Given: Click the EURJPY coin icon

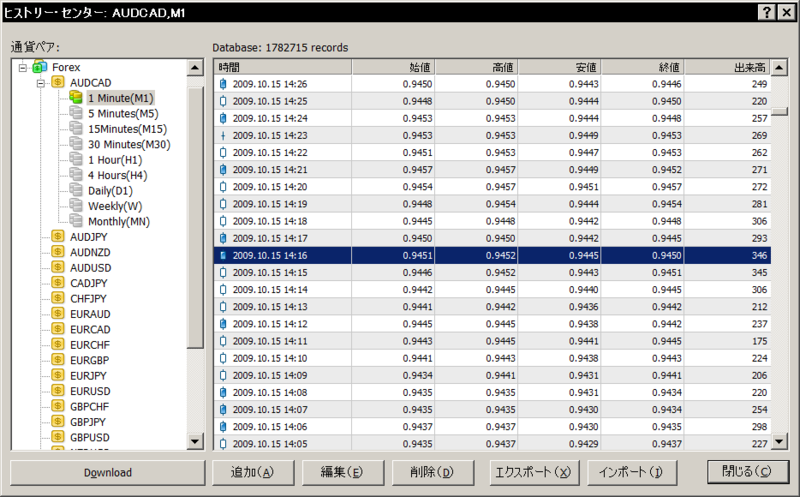Looking at the screenshot, I should pyautogui.click(x=58, y=375).
